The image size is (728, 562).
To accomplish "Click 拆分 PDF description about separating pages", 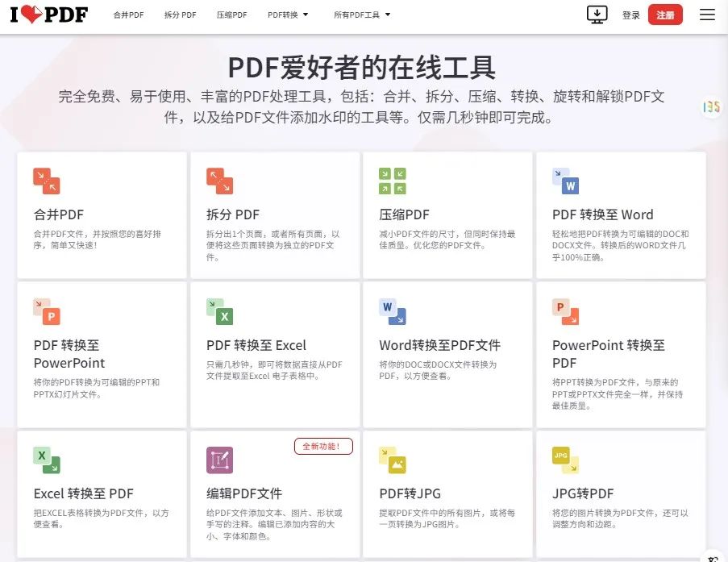I will pyautogui.click(x=273, y=246).
